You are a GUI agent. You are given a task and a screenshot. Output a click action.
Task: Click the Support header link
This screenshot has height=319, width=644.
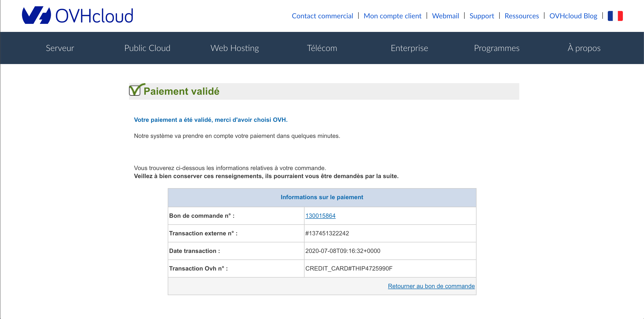tap(482, 16)
